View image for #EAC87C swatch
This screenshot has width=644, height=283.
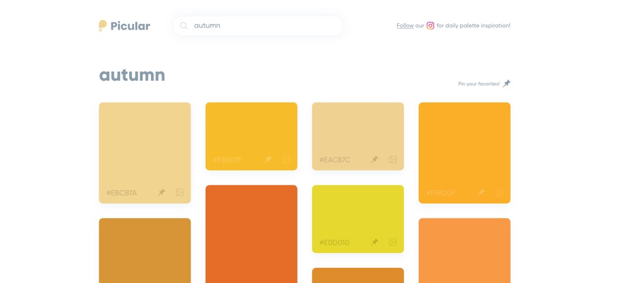tap(392, 160)
